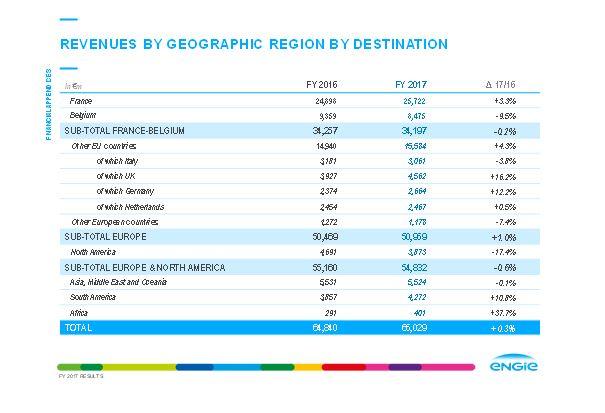Click 'SUB-TOTAL EUROPE' row label
The height and width of the screenshot is (413, 605).
[105, 237]
